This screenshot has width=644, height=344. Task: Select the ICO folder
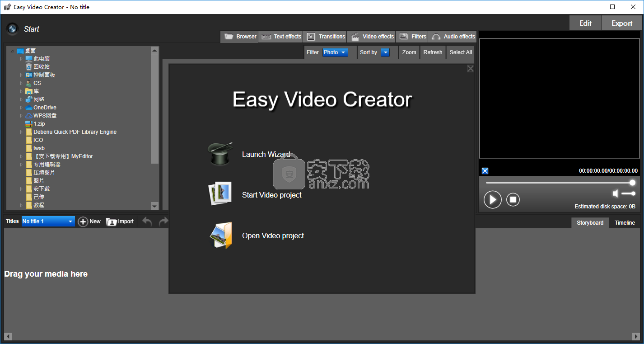pyautogui.click(x=34, y=140)
